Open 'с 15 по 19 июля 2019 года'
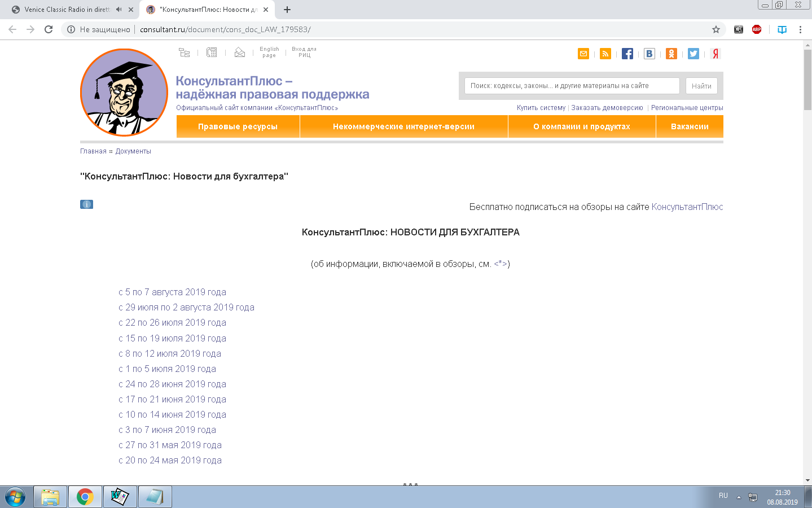Viewport: 812px width, 508px height. pyautogui.click(x=172, y=339)
